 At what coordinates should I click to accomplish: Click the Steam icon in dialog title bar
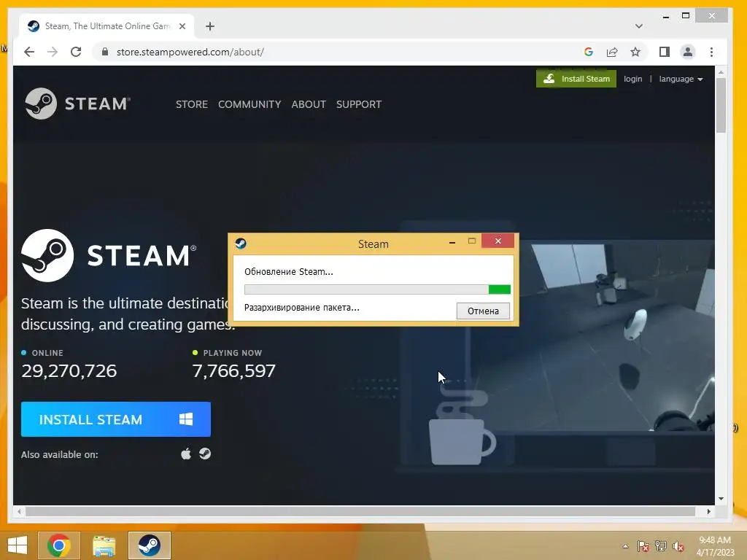pyautogui.click(x=241, y=244)
